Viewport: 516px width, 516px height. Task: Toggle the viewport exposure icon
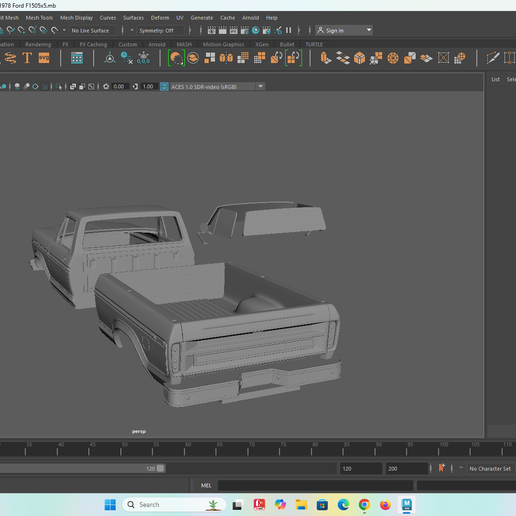(x=106, y=87)
